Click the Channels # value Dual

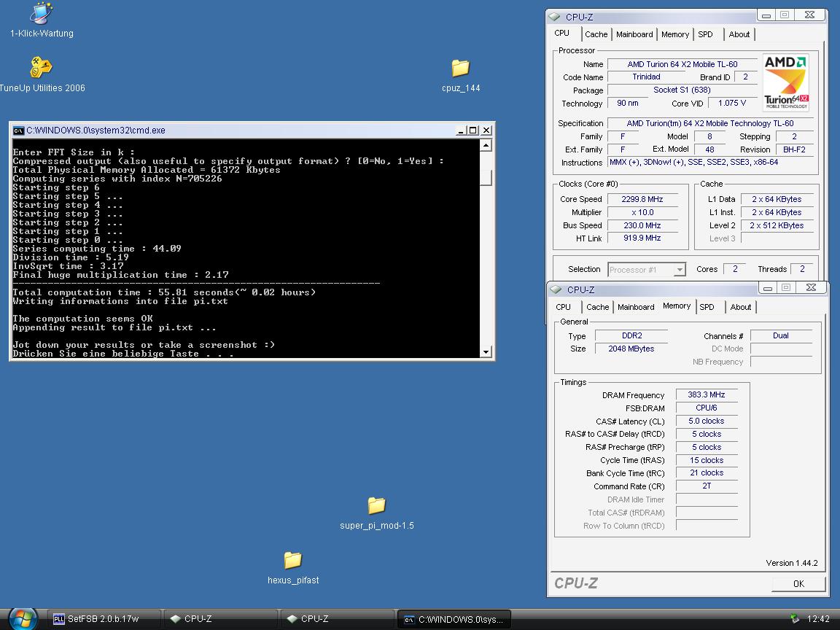[781, 336]
